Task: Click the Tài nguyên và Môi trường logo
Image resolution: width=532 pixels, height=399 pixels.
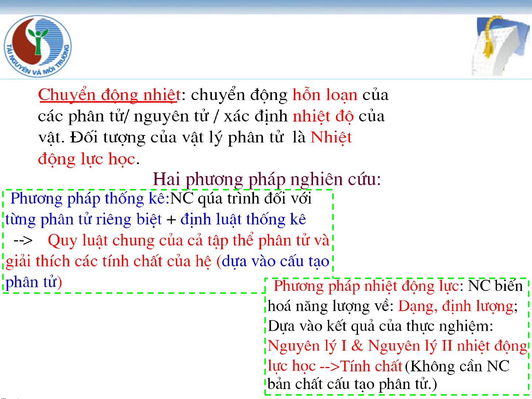Action: [x=38, y=46]
